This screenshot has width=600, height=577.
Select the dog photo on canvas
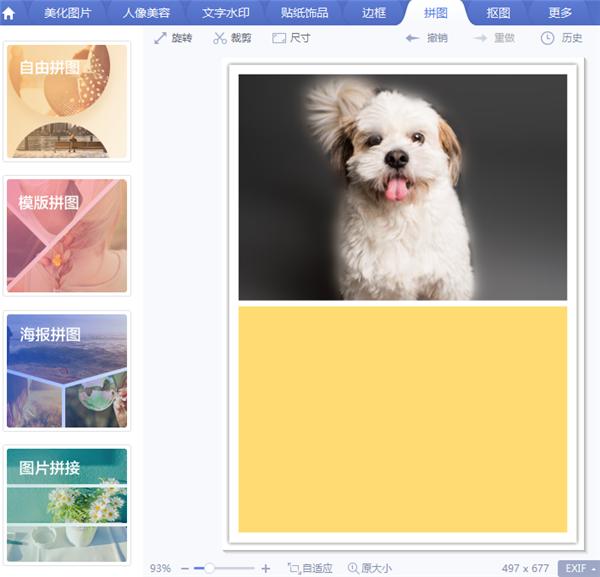pyautogui.click(x=403, y=187)
